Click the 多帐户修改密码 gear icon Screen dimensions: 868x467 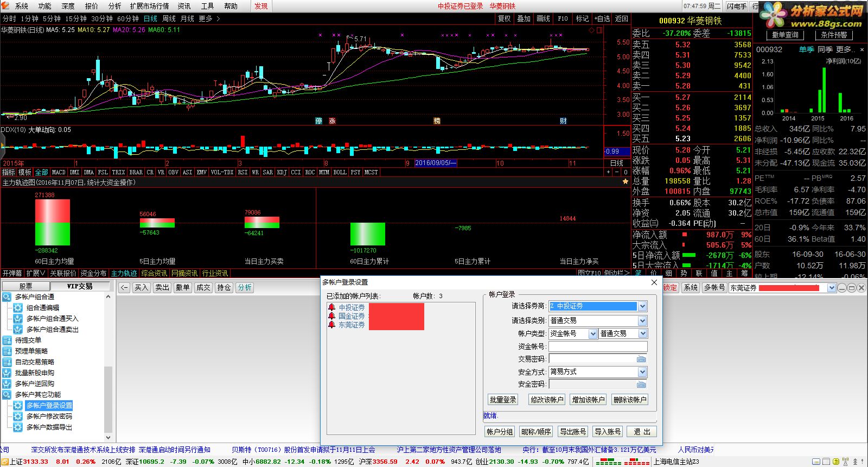point(18,416)
